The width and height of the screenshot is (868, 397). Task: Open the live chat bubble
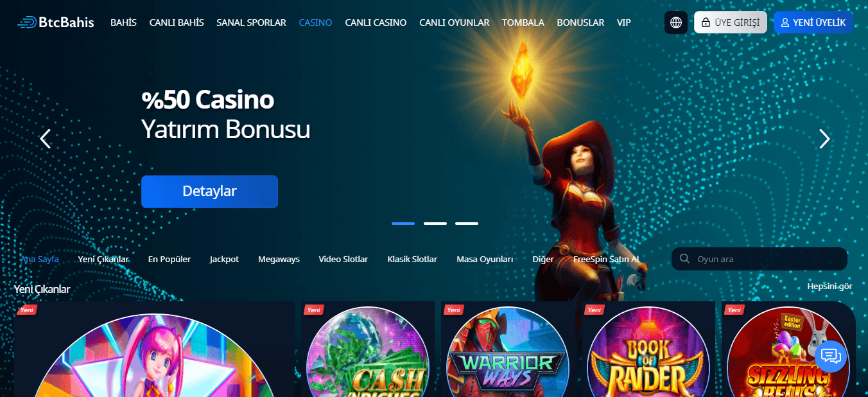point(831,356)
